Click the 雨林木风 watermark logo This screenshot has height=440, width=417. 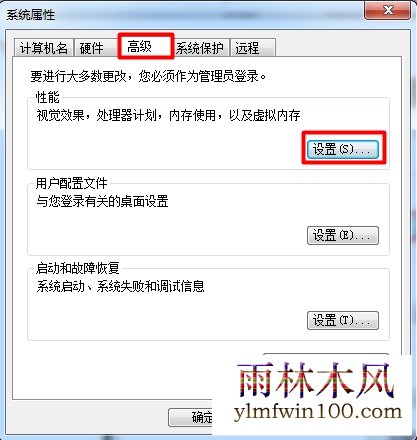(x=316, y=380)
